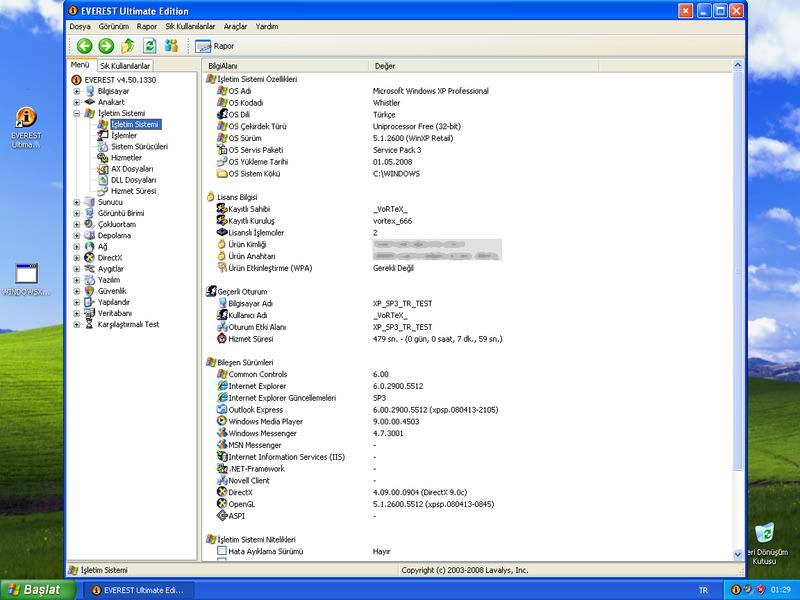Click the Ürün Kimliği lock icon

[x=222, y=244]
